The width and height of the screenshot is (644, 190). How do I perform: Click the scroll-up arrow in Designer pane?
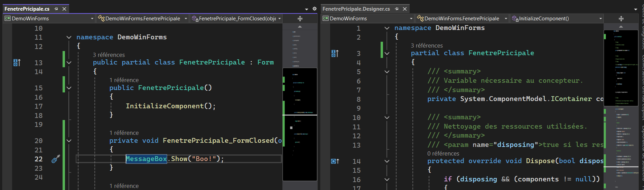pos(621,27)
